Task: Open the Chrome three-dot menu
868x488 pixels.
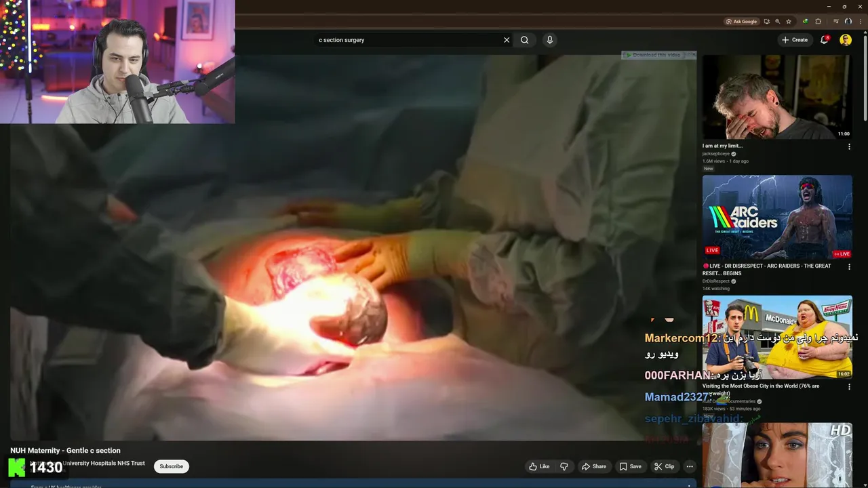Action: [x=861, y=21]
